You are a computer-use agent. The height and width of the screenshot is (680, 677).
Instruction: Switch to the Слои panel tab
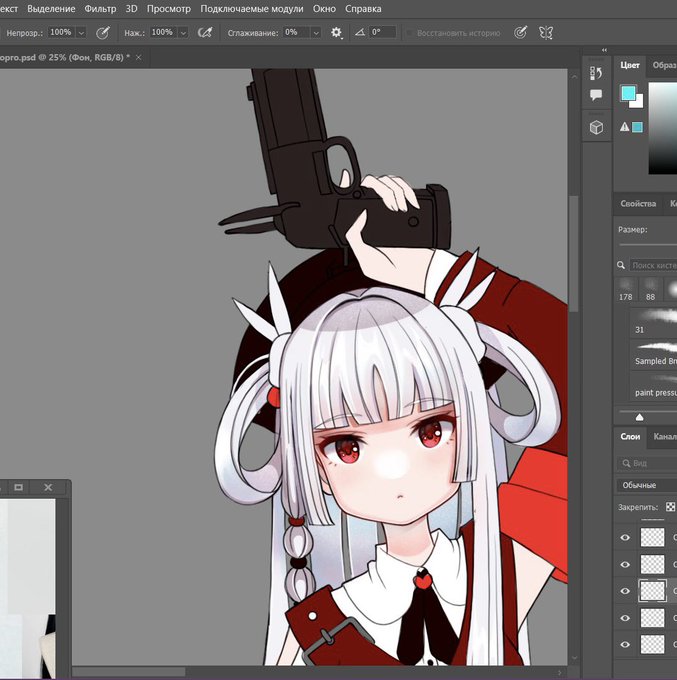tap(630, 437)
